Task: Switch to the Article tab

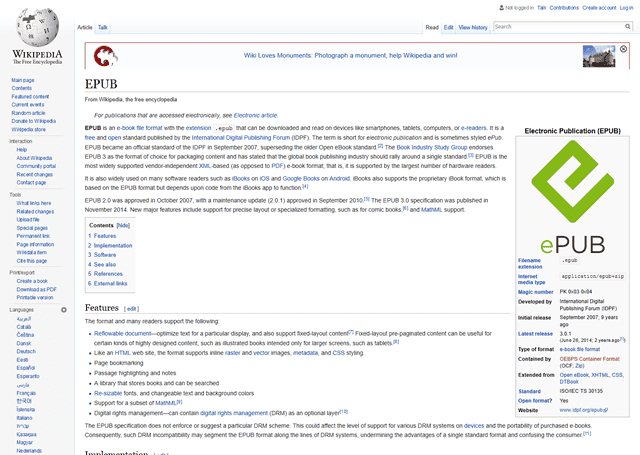Action: pos(84,27)
